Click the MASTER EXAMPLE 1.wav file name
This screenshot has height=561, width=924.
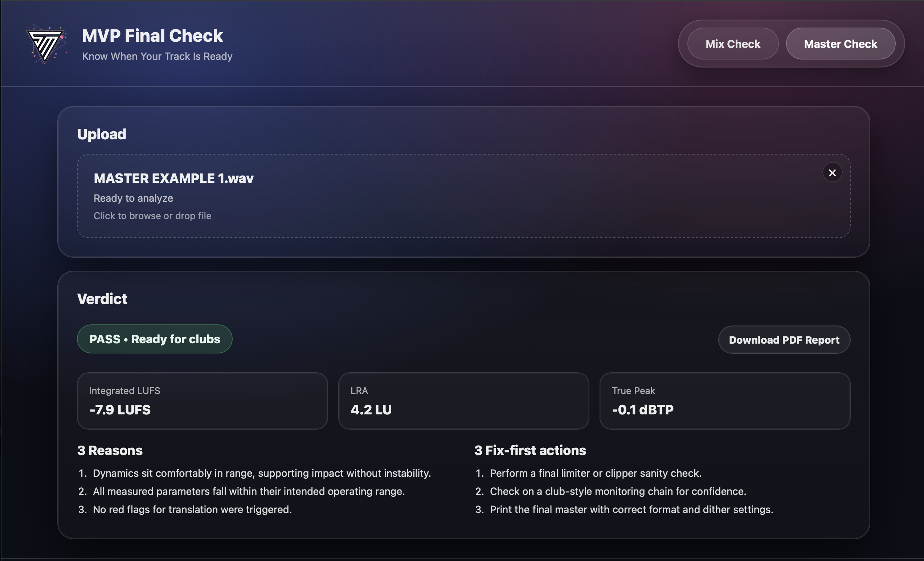173,179
